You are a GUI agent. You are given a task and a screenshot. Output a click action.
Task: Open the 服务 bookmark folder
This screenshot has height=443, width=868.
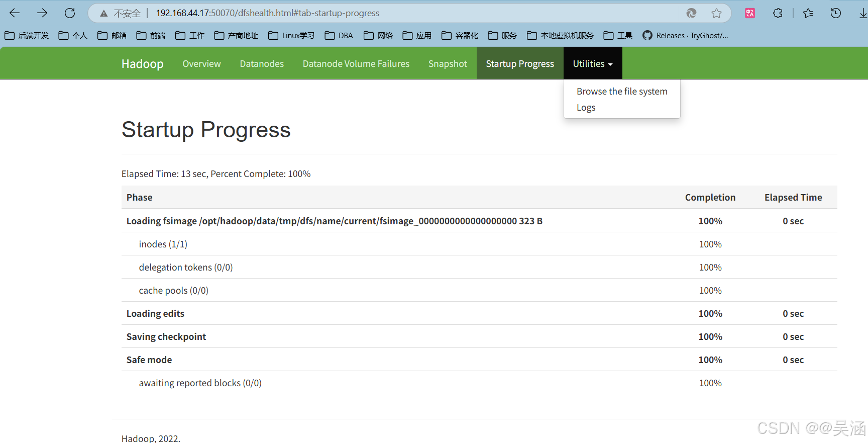pos(502,35)
